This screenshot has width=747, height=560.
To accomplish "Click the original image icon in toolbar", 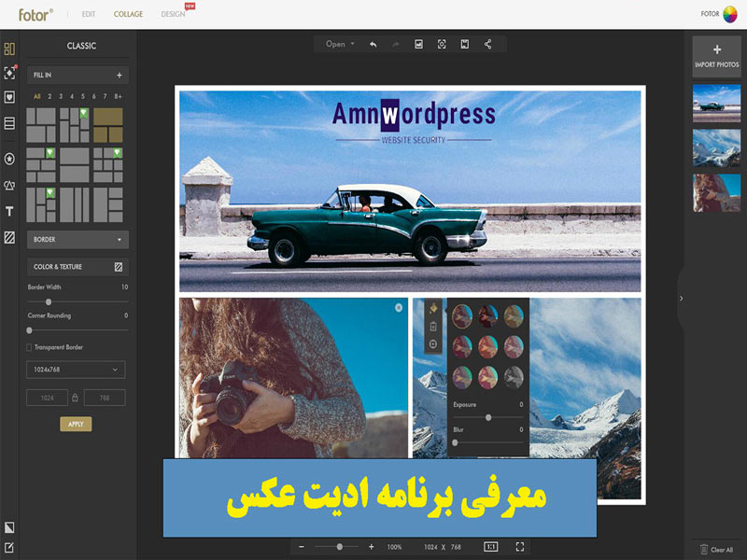I will tap(418, 44).
